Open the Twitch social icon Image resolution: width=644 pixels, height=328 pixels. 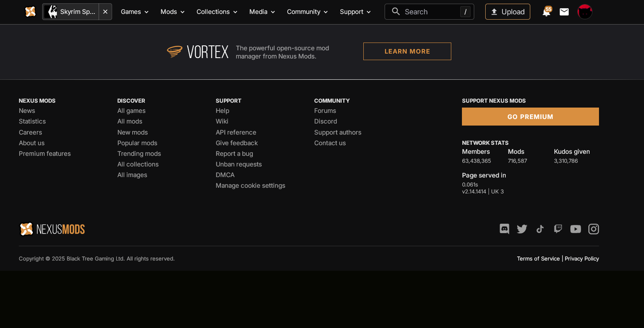(558, 229)
